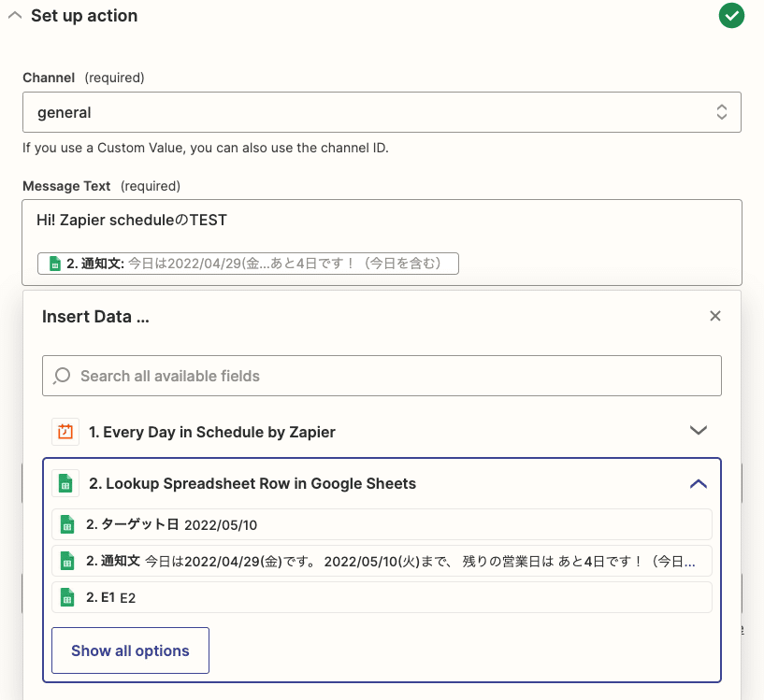
Task: Click Google Sheets icon beside Lookup Spreadsheet Row
Action: (65, 483)
